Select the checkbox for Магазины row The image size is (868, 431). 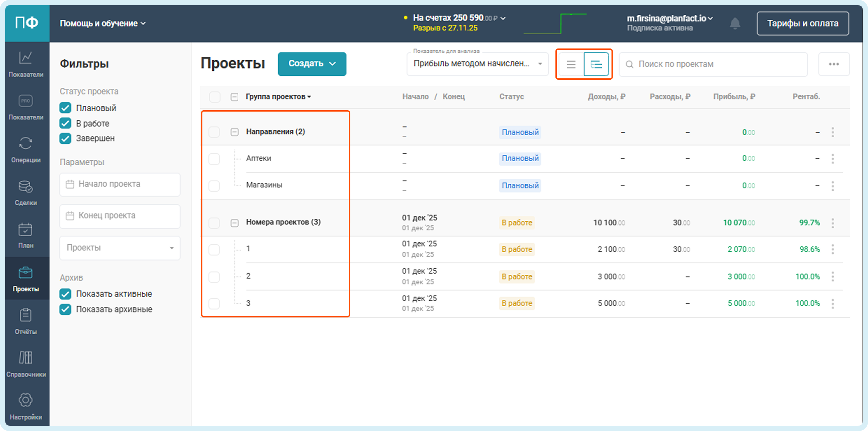pos(214,186)
